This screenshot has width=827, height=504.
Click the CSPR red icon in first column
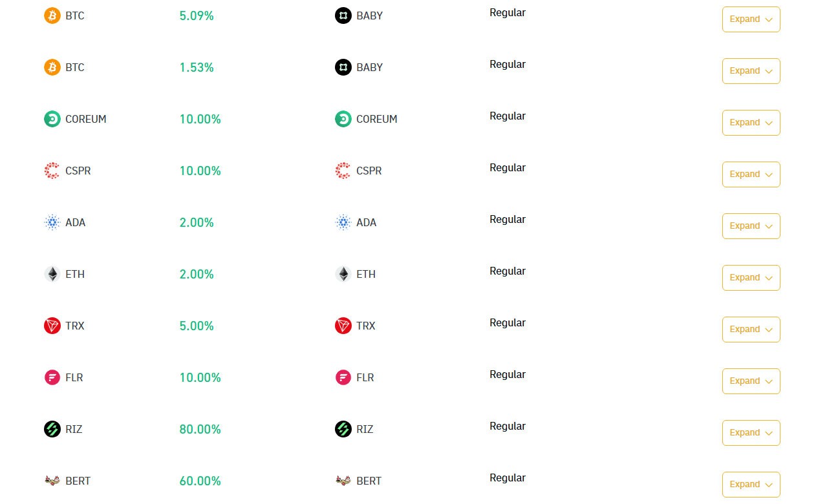coord(52,171)
